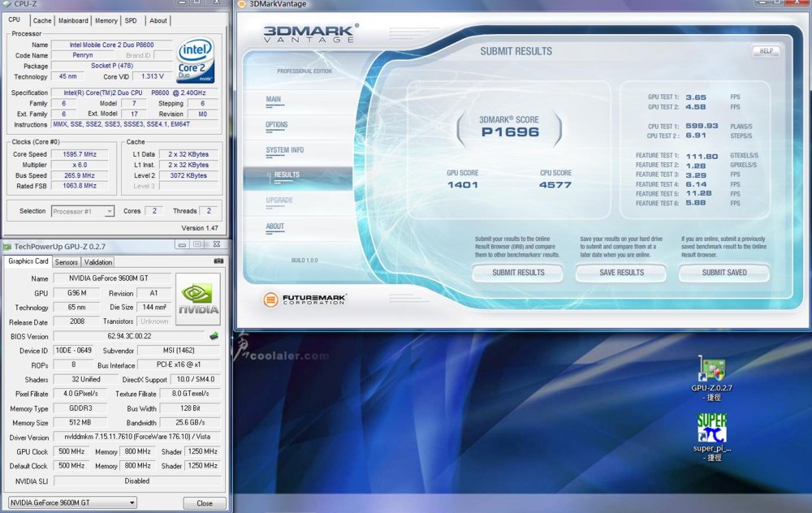Click the SAVE RESULTS button
The width and height of the screenshot is (812, 513).
coord(621,273)
